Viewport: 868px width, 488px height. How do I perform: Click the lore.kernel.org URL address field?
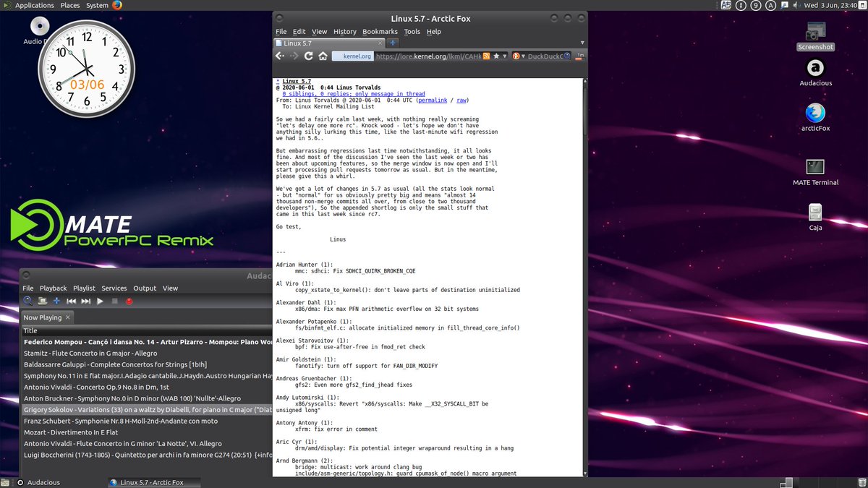pos(427,56)
